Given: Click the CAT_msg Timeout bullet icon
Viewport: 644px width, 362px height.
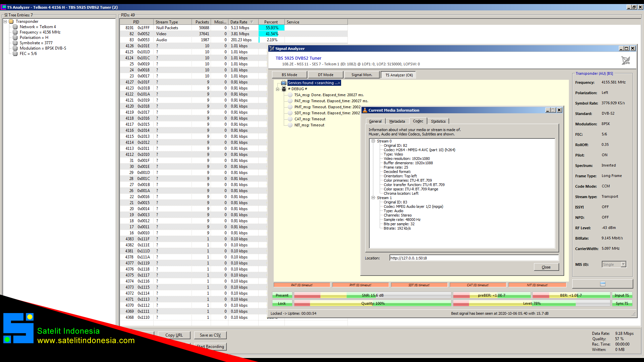Looking at the screenshot, I should click(290, 119).
